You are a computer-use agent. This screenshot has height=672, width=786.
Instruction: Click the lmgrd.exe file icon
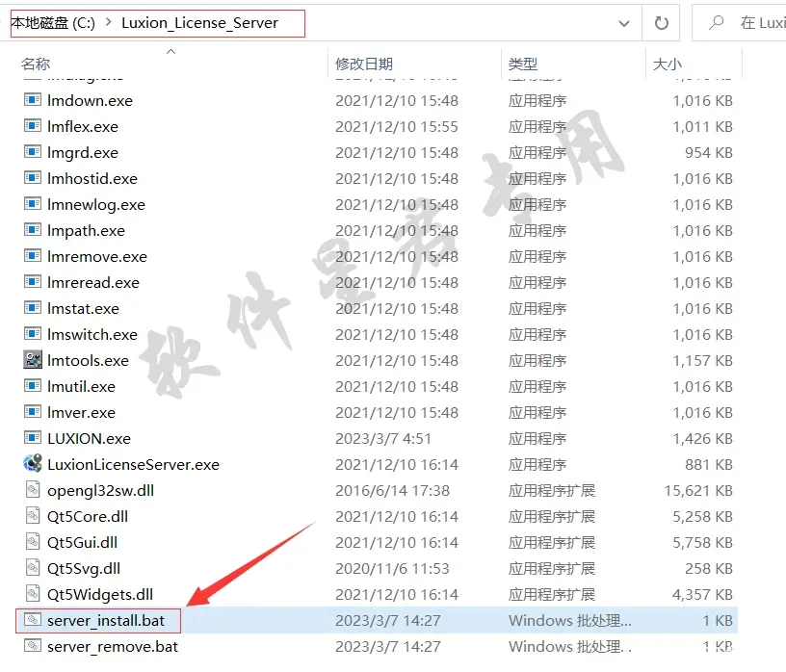click(x=33, y=152)
